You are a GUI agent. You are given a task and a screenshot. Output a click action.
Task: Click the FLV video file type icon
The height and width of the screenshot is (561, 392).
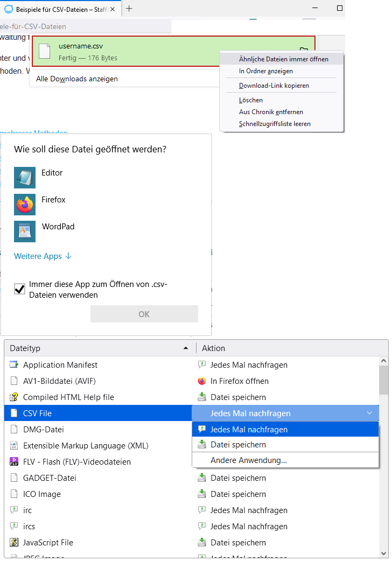[14, 462]
